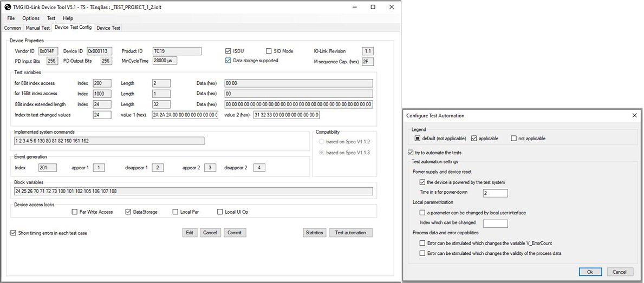644x283 pixels.
Task: Click the Time in s for power-down field
Action: tap(495, 193)
